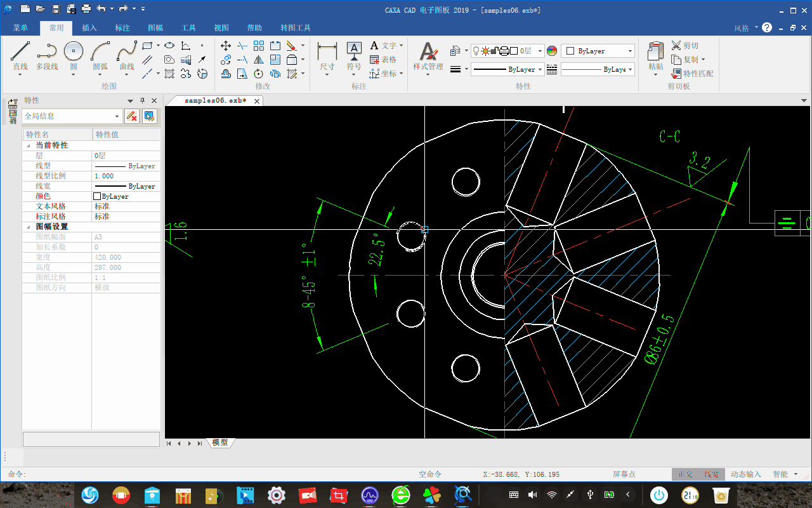812x508 pixels.
Task: Open the 全局信息 dropdown in 特性 panel
Action: point(72,116)
